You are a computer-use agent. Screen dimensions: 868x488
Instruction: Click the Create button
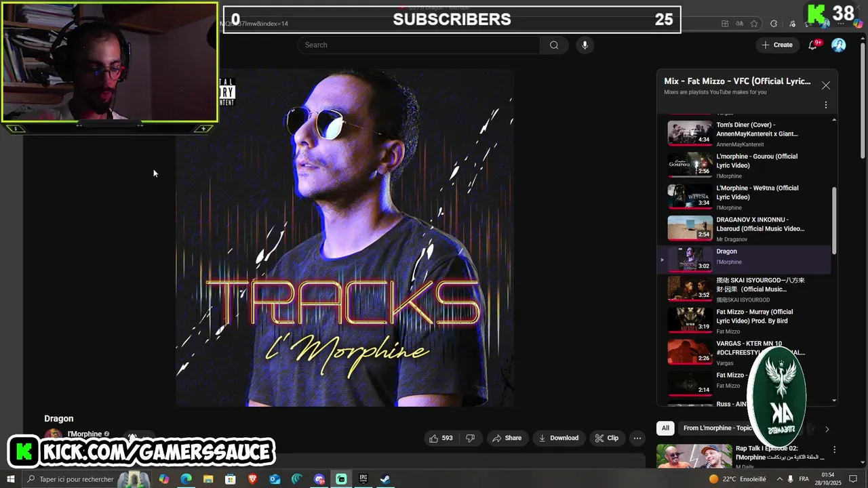coord(776,45)
